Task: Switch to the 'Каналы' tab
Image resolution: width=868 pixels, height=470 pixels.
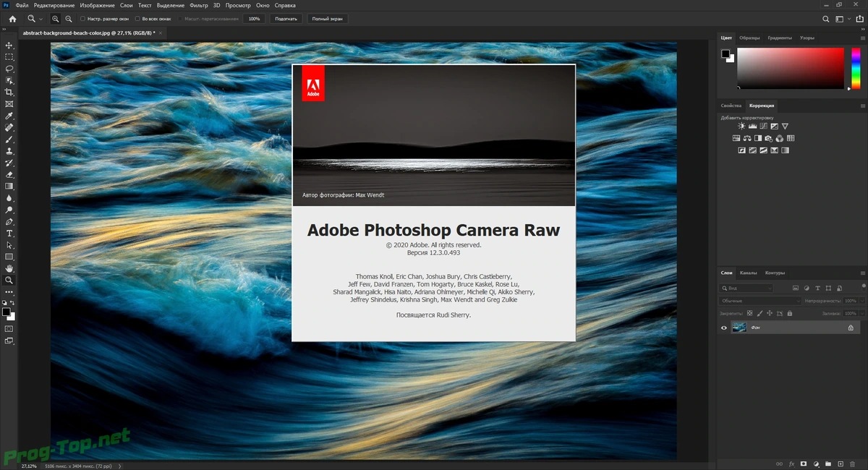Action: coord(748,273)
